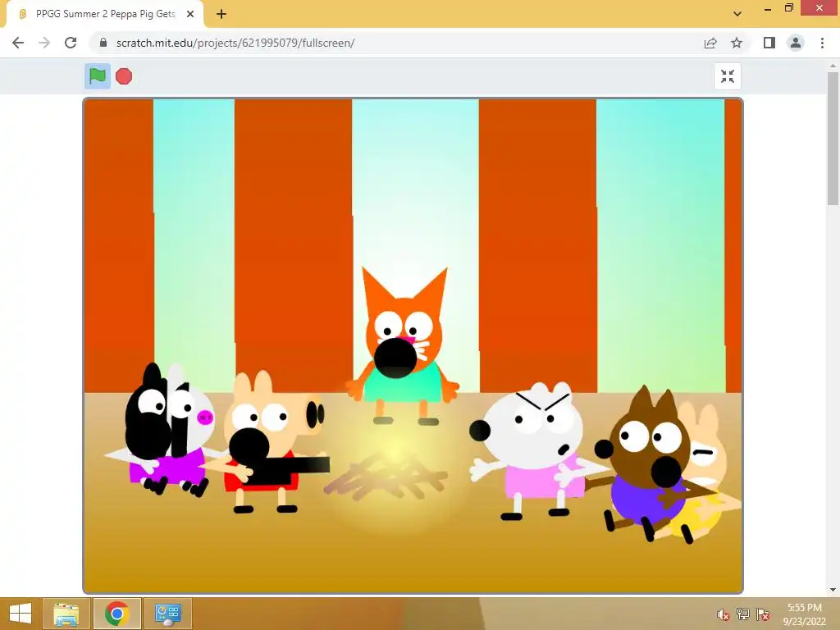Restore down the Chrome window
The image size is (840, 630).
point(789,8)
